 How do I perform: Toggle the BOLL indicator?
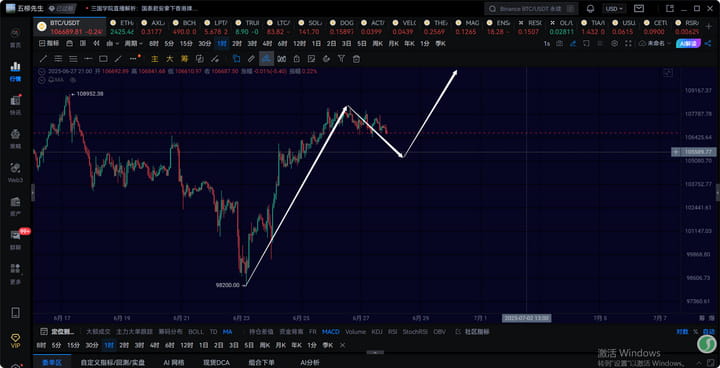pos(196,331)
